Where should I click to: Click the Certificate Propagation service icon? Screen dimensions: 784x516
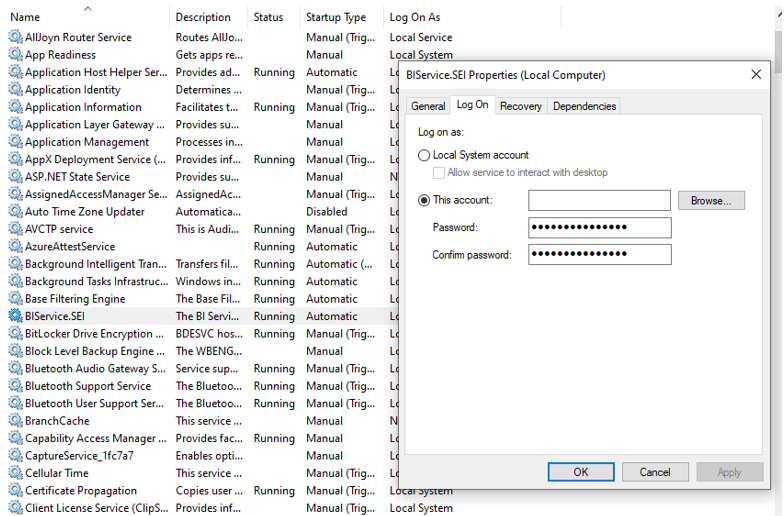15,491
